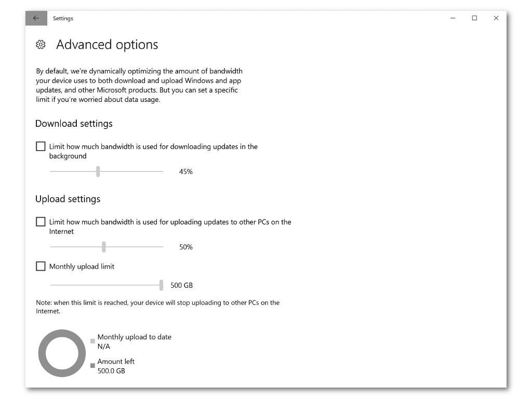532x399 pixels.
Task: Click the monthly upload donut chart
Action: point(62,353)
